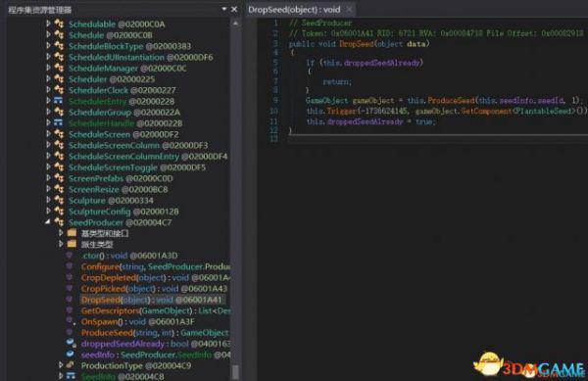Screen dimensions: 588x381
Task: Open the assembly explorer panel dropdown arrow
Action: tap(224, 9)
